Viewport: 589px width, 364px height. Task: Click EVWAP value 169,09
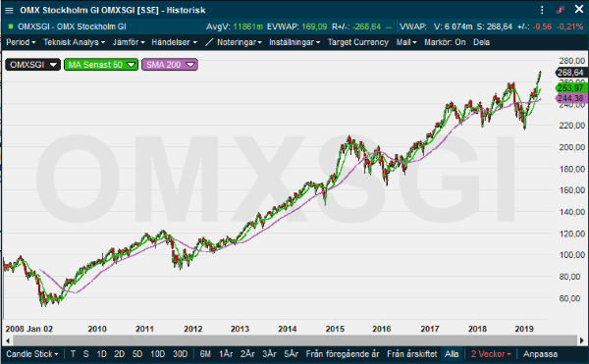click(x=315, y=26)
